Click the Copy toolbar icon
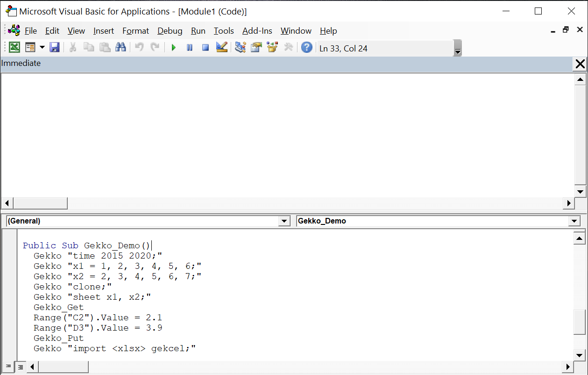588x375 pixels. 89,47
